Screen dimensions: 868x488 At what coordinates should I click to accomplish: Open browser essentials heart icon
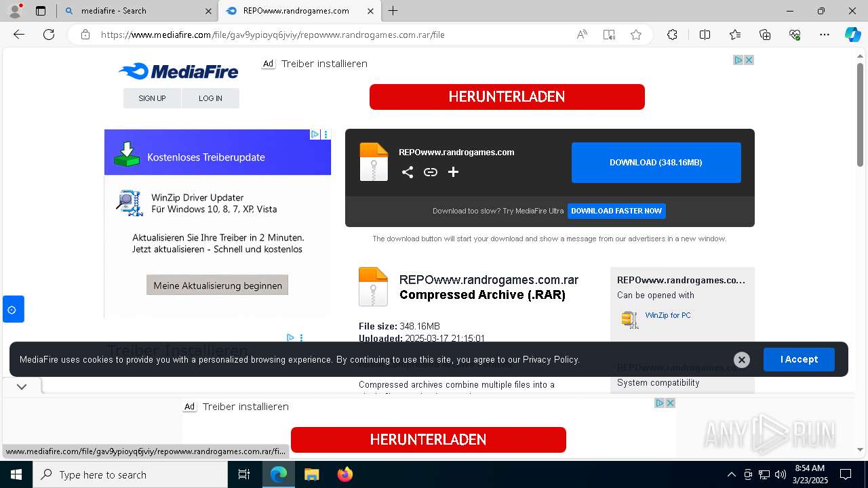pyautogui.click(x=795, y=35)
